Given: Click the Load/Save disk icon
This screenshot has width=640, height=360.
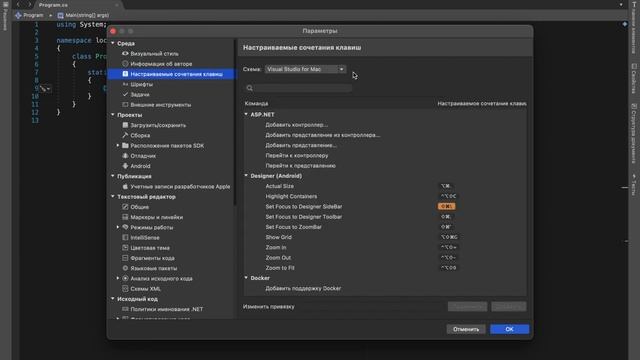Looking at the screenshot, I should pyautogui.click(x=125, y=125).
